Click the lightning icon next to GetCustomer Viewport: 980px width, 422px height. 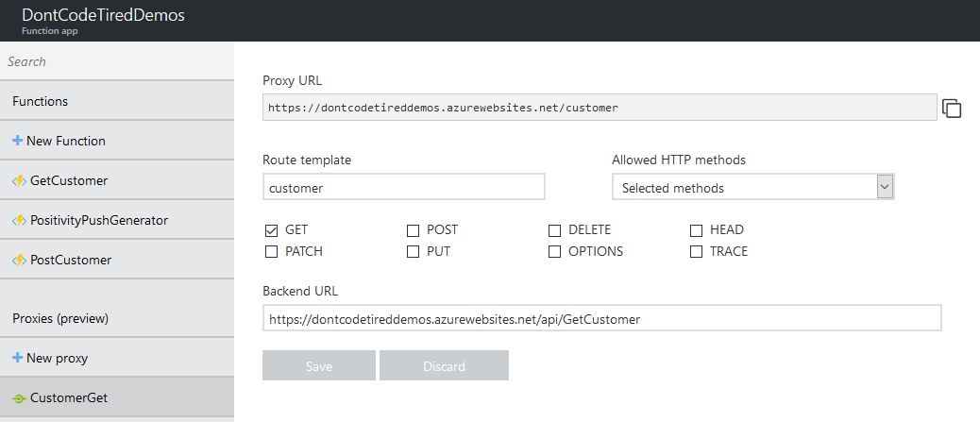(x=20, y=180)
